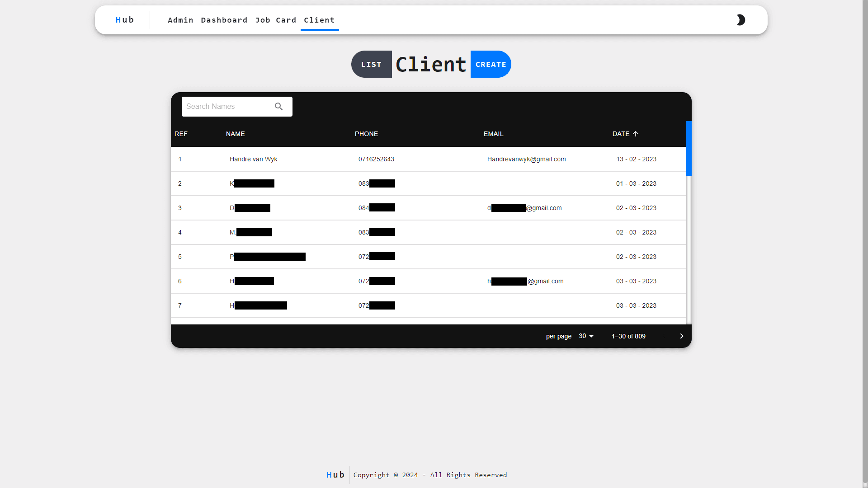Click the LIST button

click(x=371, y=64)
